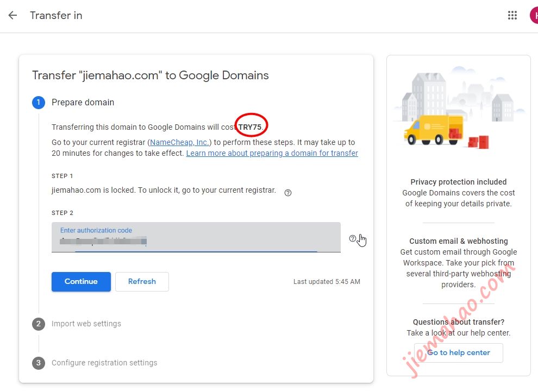Viewport: 538px width, 392px height.
Task: Collapse the Prepare domain step heading
Action: (x=83, y=102)
